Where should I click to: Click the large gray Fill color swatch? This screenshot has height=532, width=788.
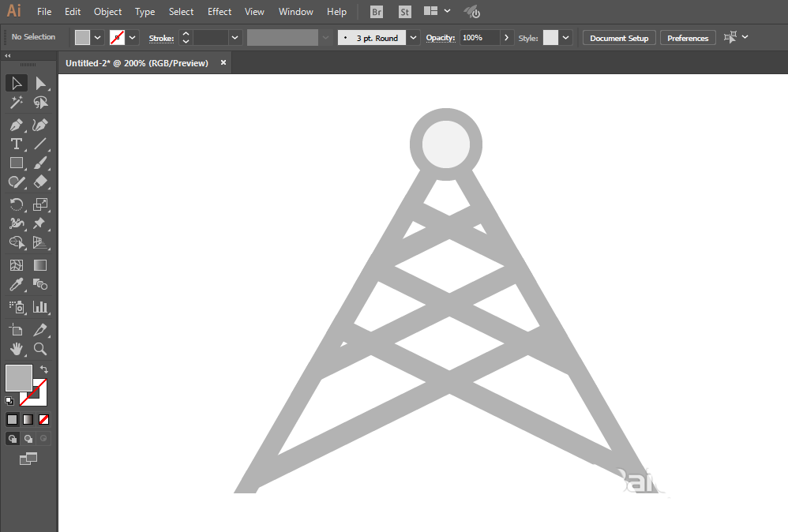(x=19, y=377)
